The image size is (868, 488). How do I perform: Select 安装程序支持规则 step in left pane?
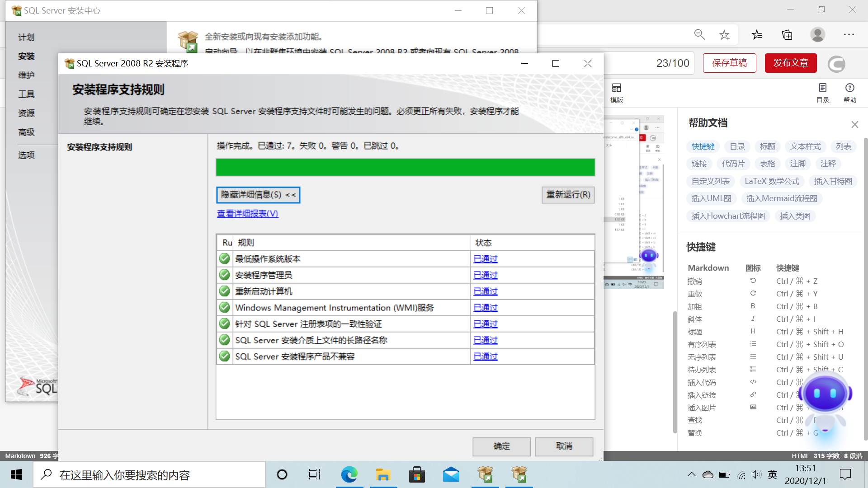tap(99, 147)
